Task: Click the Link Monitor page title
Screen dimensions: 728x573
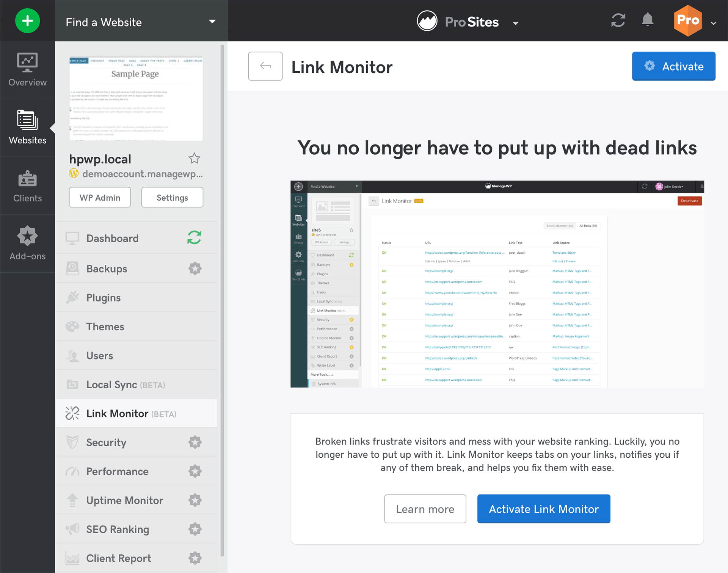Action: [342, 67]
